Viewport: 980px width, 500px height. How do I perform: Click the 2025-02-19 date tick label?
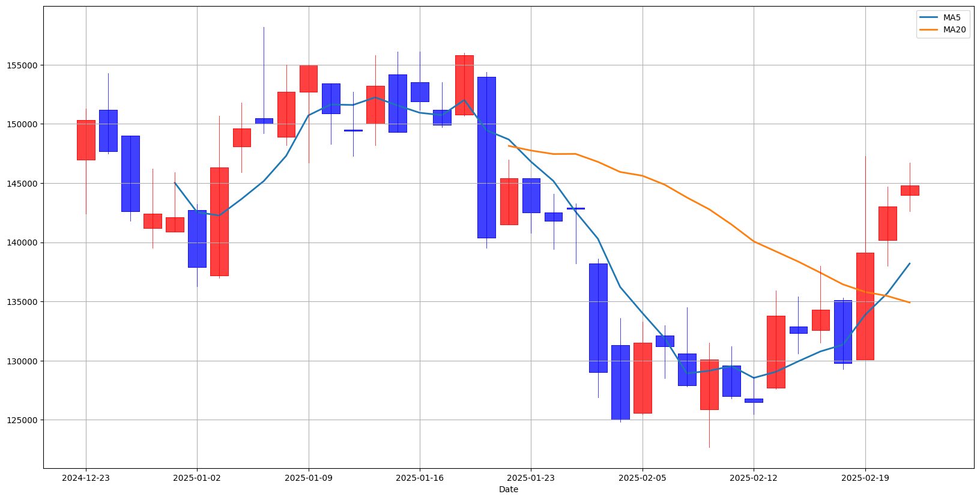click(865, 478)
